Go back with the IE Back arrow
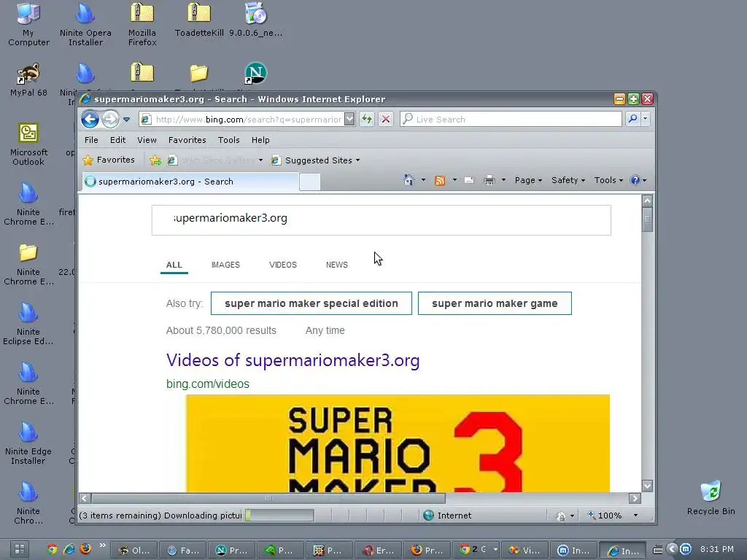The width and height of the screenshot is (747, 560). click(90, 119)
